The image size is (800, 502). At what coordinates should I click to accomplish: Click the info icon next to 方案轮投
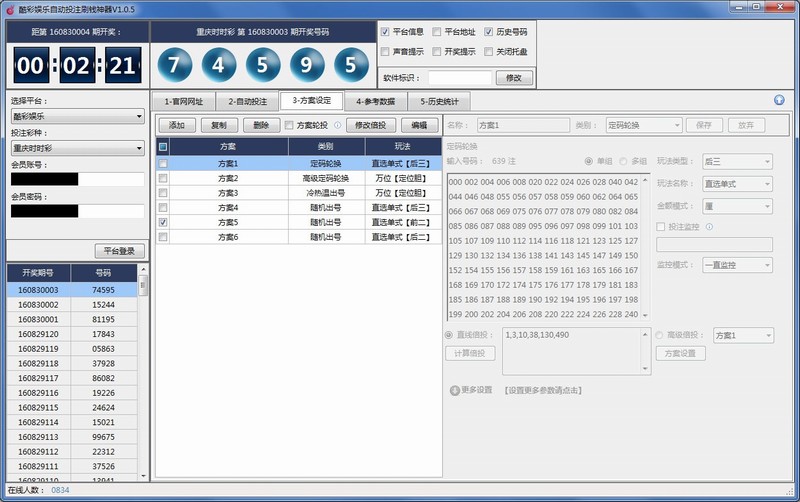point(337,125)
